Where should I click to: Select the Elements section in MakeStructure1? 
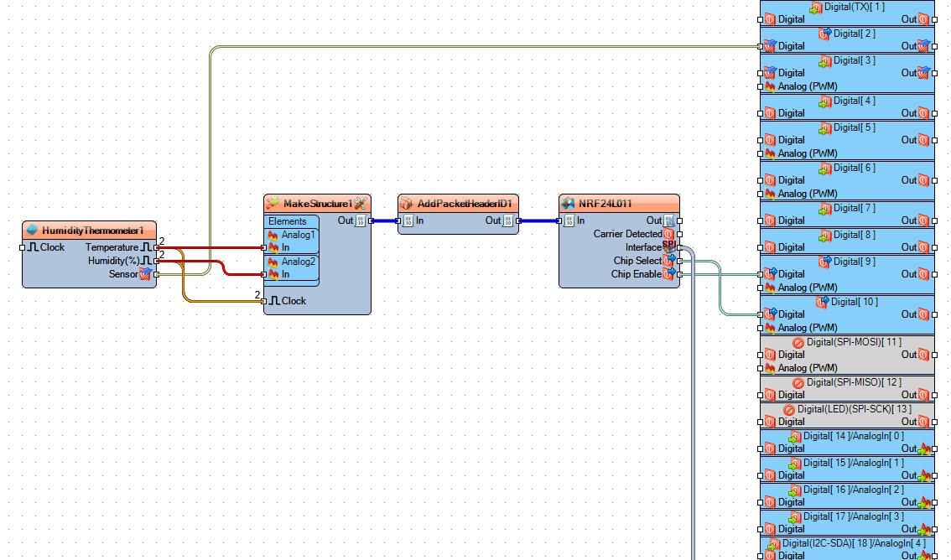click(x=292, y=221)
